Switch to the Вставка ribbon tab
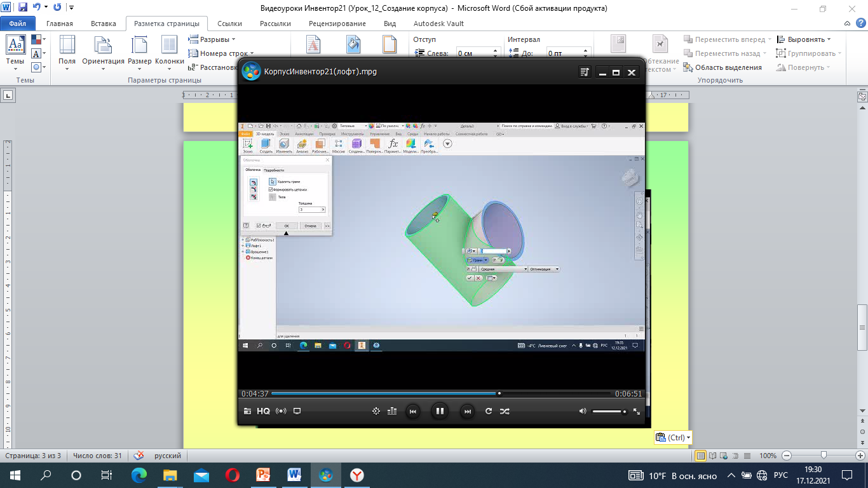Image resolution: width=868 pixels, height=488 pixels. pyautogui.click(x=104, y=24)
